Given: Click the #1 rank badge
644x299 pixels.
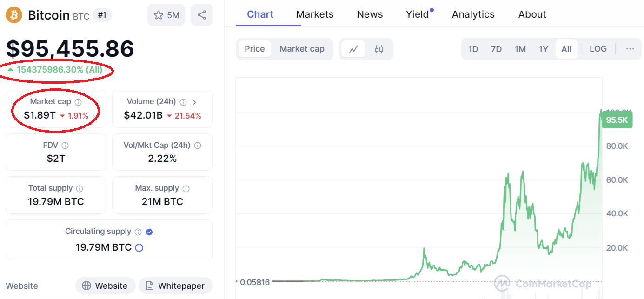Looking at the screenshot, I should click(x=102, y=15).
